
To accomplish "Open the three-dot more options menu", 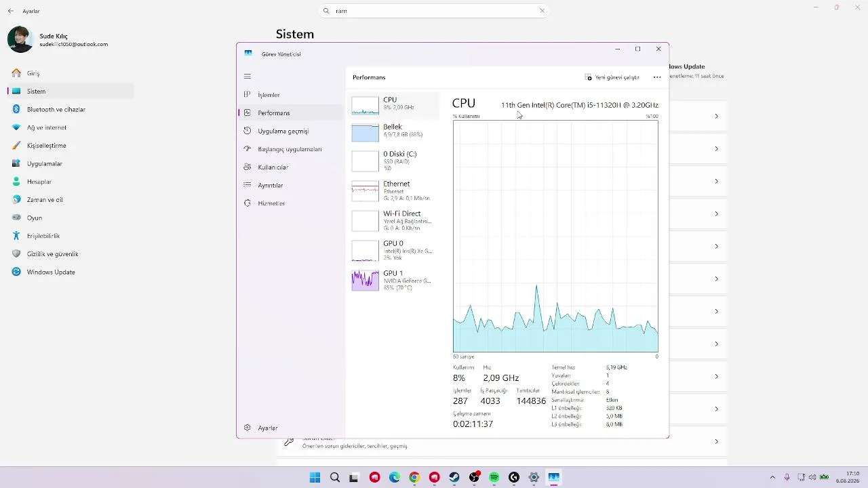I will [x=657, y=77].
